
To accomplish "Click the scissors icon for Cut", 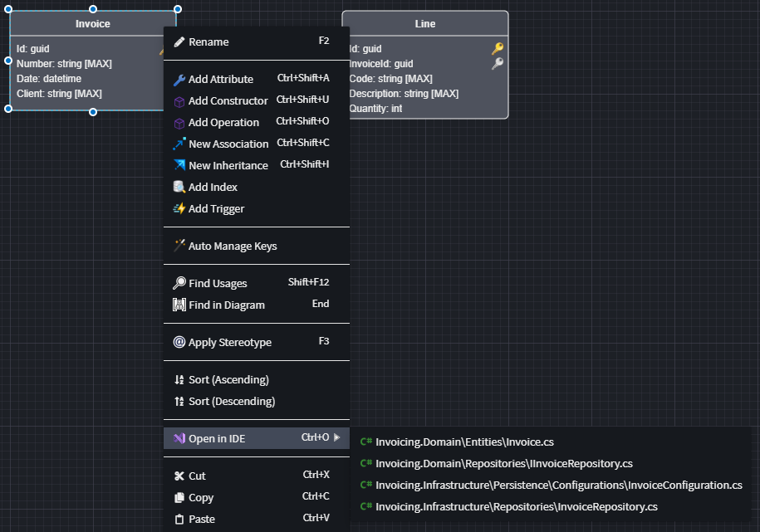I will coord(179,476).
